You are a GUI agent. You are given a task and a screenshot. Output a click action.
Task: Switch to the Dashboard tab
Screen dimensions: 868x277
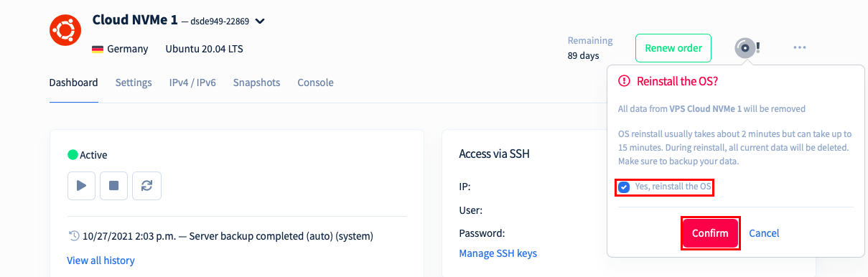pos(73,83)
